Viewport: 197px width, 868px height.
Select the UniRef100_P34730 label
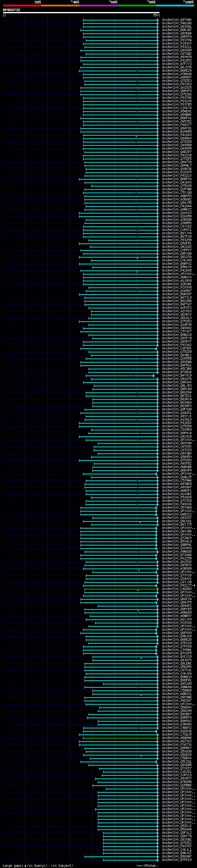[x=176, y=745]
